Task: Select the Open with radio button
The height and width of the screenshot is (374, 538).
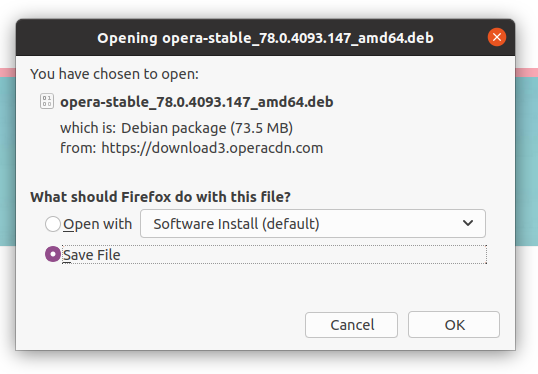Action: click(x=53, y=224)
